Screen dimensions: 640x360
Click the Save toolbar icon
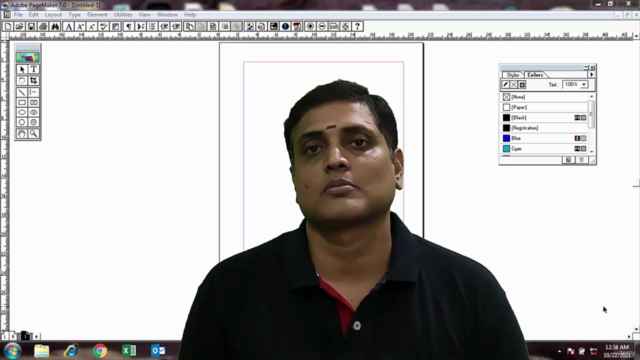pyautogui.click(x=31, y=27)
